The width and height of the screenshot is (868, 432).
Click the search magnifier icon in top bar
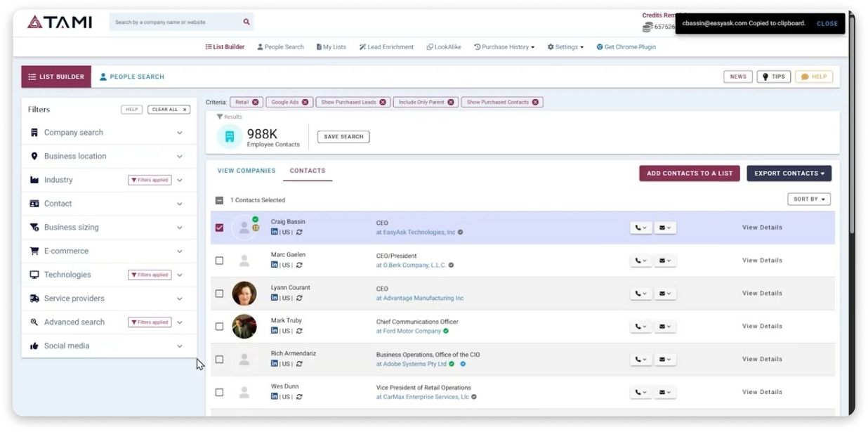[246, 22]
